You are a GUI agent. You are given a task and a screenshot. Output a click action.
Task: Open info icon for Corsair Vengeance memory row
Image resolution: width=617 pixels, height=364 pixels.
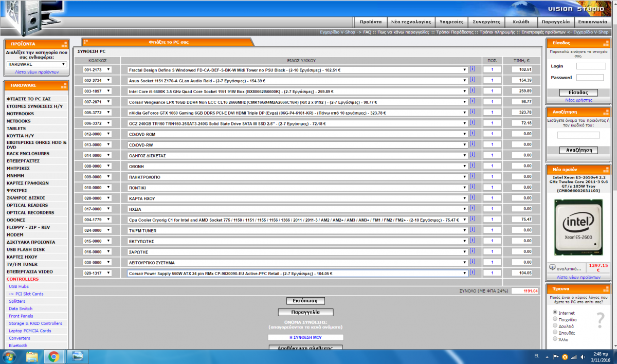[x=473, y=102]
